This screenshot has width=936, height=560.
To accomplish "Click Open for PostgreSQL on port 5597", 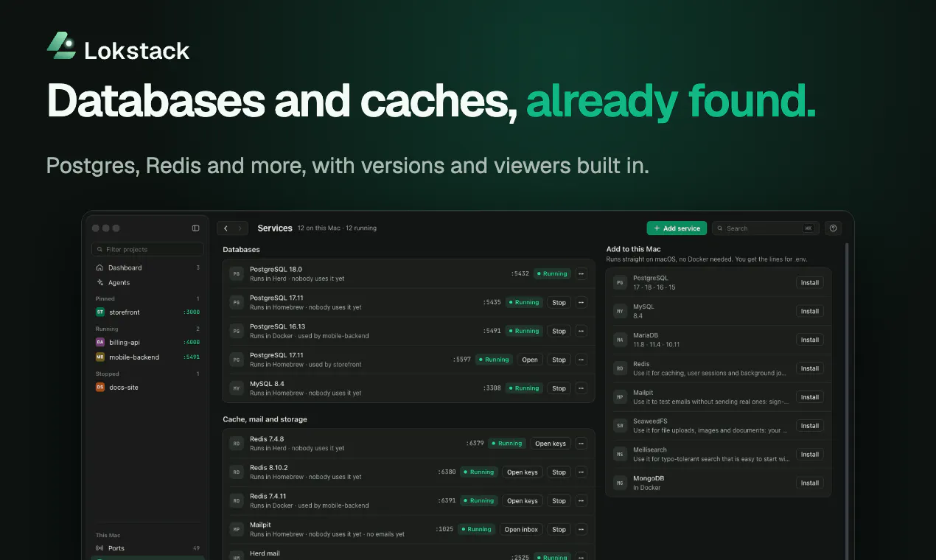I will point(530,360).
